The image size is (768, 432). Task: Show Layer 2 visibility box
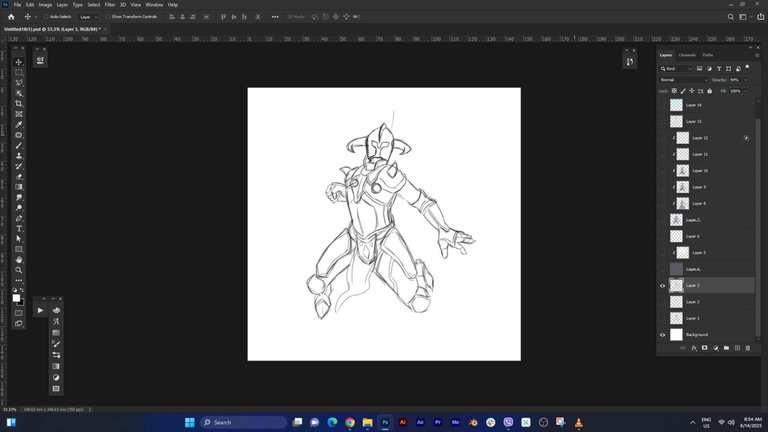662,302
